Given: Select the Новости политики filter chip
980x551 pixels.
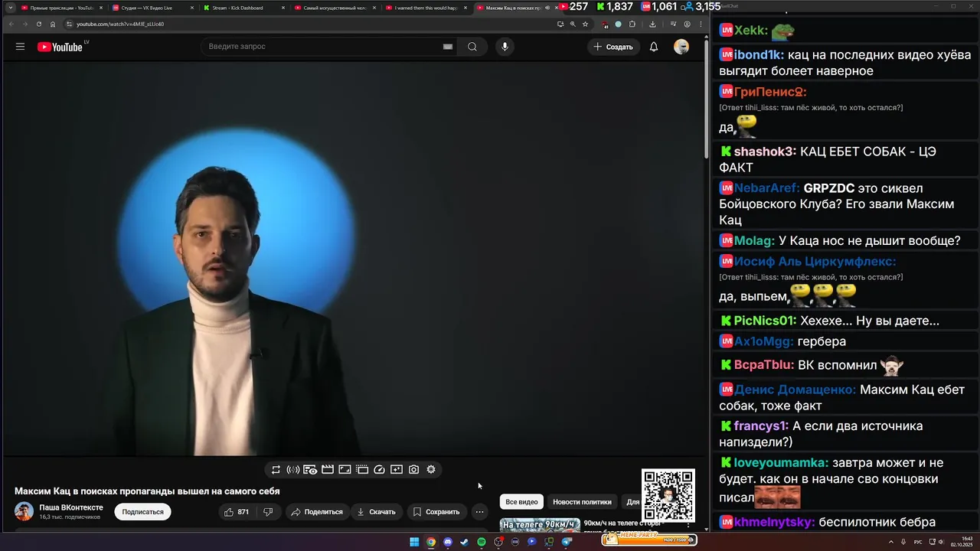Looking at the screenshot, I should (582, 502).
